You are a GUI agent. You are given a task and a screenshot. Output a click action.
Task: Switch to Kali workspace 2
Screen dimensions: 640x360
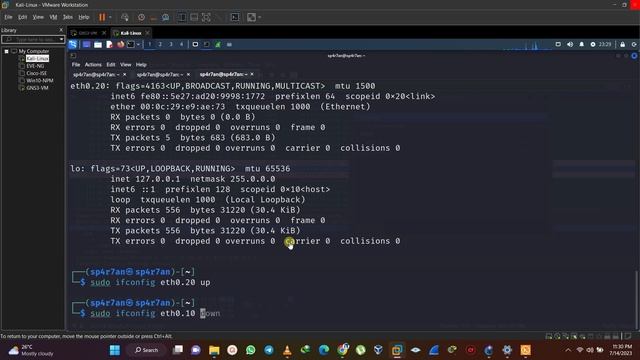point(160,44)
